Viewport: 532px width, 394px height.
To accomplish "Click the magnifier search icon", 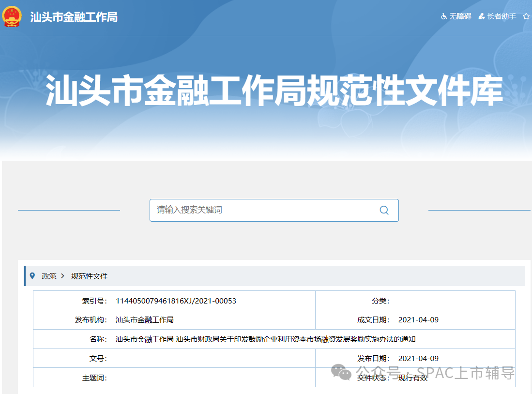I will click(x=384, y=210).
